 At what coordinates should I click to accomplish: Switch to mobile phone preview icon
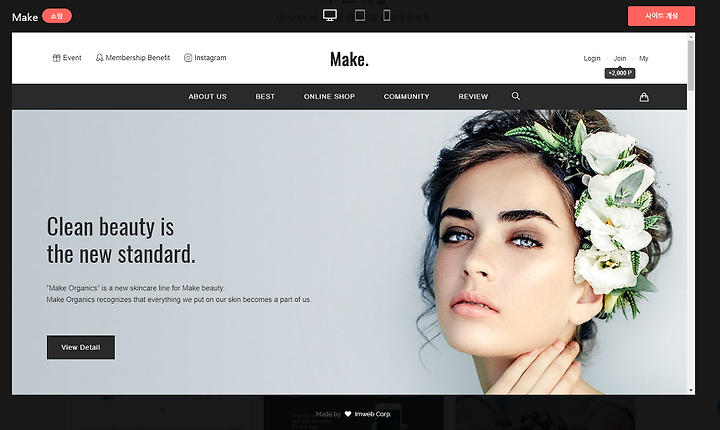387,15
